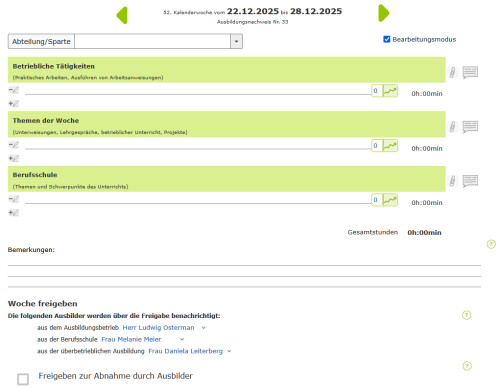500x388 pixels.
Task: Click the Gesamtstunden 0h:00min total
Action: [424, 233]
